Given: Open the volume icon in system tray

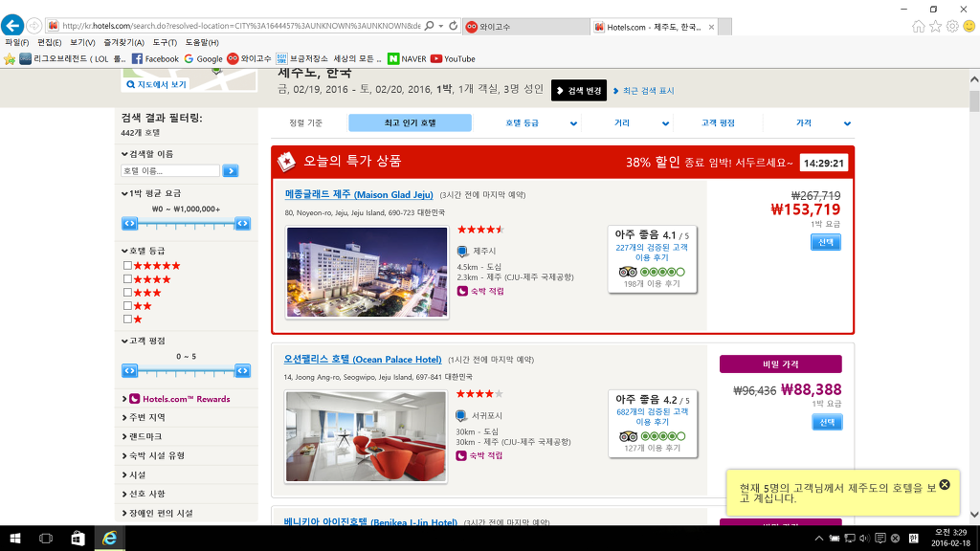Looking at the screenshot, I should click(x=864, y=538).
